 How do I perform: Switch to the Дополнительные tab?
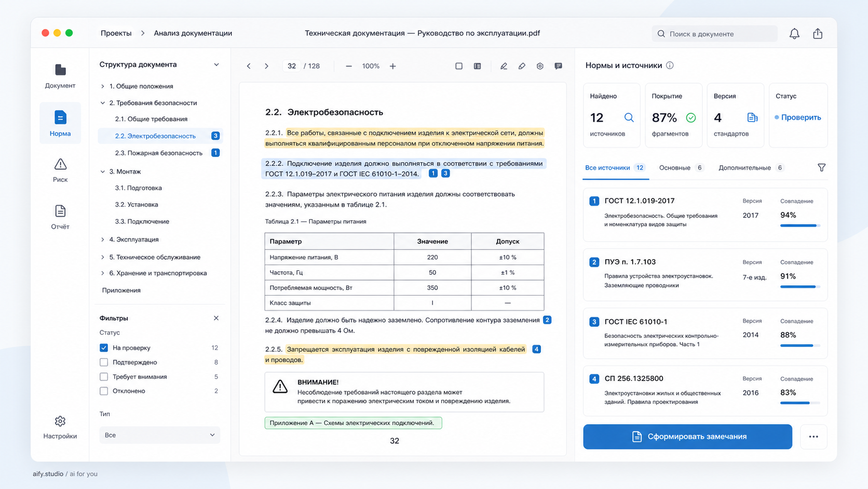tap(751, 168)
